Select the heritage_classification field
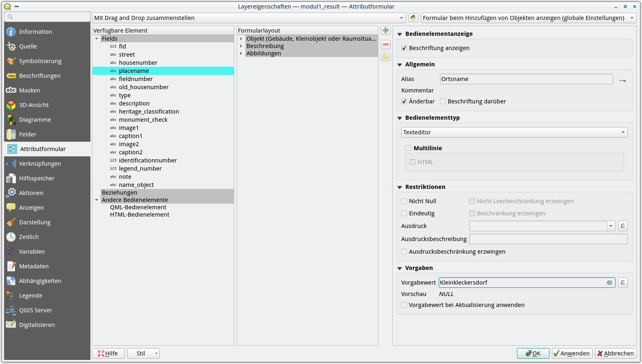The image size is (642, 364). (x=149, y=112)
